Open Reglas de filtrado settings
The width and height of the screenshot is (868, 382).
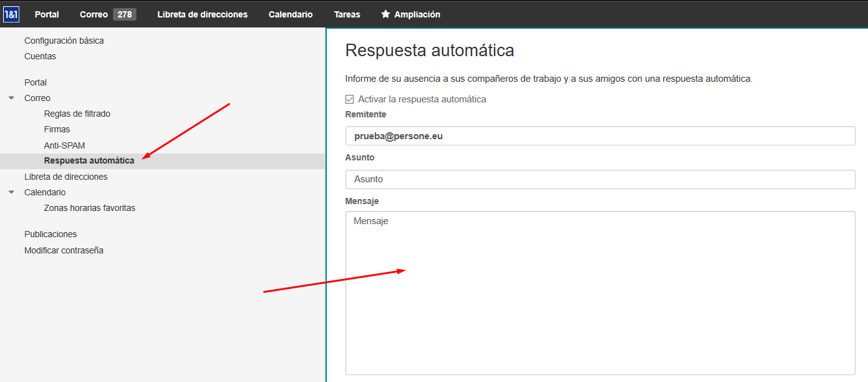(77, 114)
